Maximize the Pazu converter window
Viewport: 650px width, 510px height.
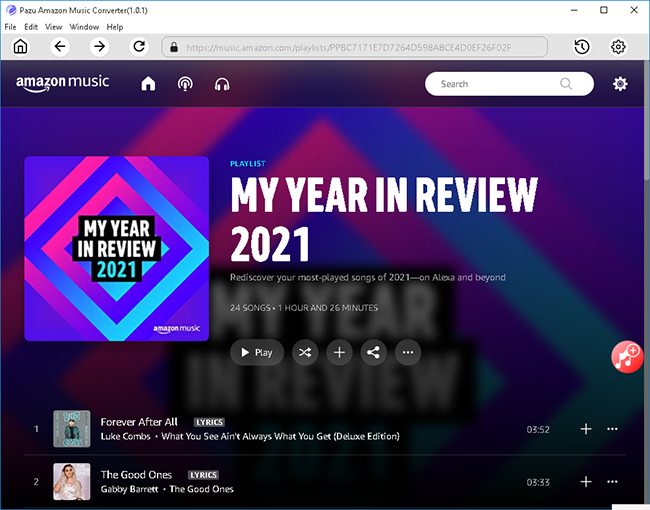604,10
